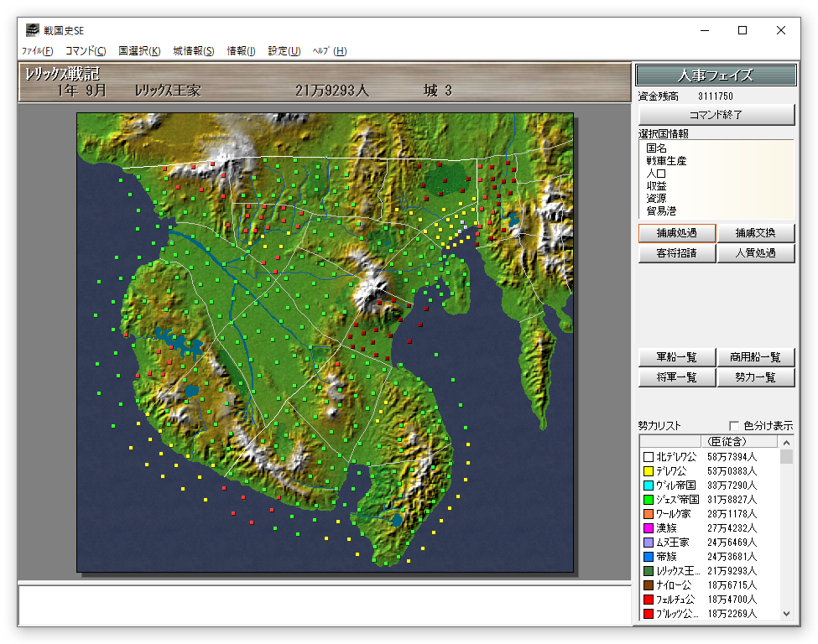
Task: Select the green ジェズ帝国 faction swatch
Action: 648,500
